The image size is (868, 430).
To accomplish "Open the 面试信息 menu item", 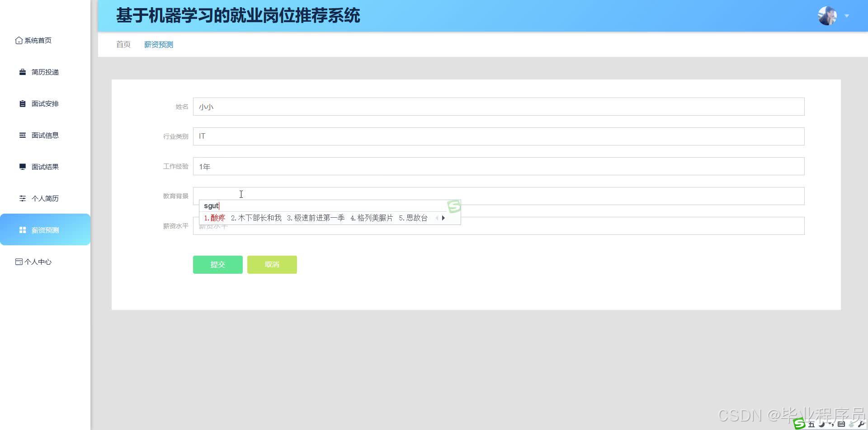I will (45, 136).
